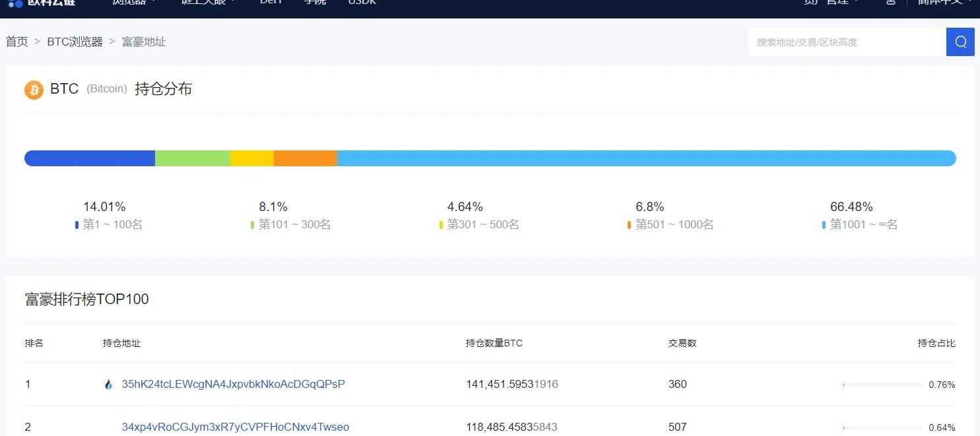Image resolution: width=980 pixels, height=436 pixels.
Task: Click the orange Bitcoin logo icon
Action: pyautogui.click(x=34, y=90)
